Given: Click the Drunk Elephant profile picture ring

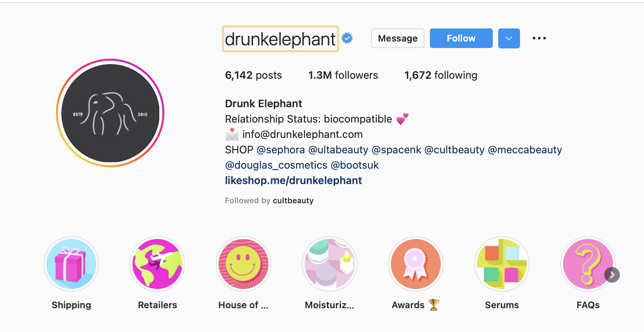Looking at the screenshot, I should pyautogui.click(x=110, y=113).
